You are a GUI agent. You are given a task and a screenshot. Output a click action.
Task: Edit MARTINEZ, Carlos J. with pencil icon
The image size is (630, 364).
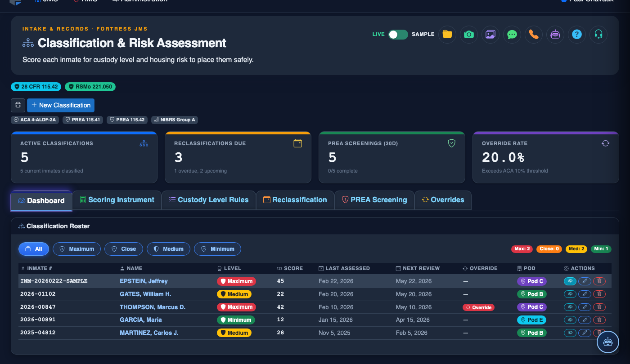(x=585, y=333)
